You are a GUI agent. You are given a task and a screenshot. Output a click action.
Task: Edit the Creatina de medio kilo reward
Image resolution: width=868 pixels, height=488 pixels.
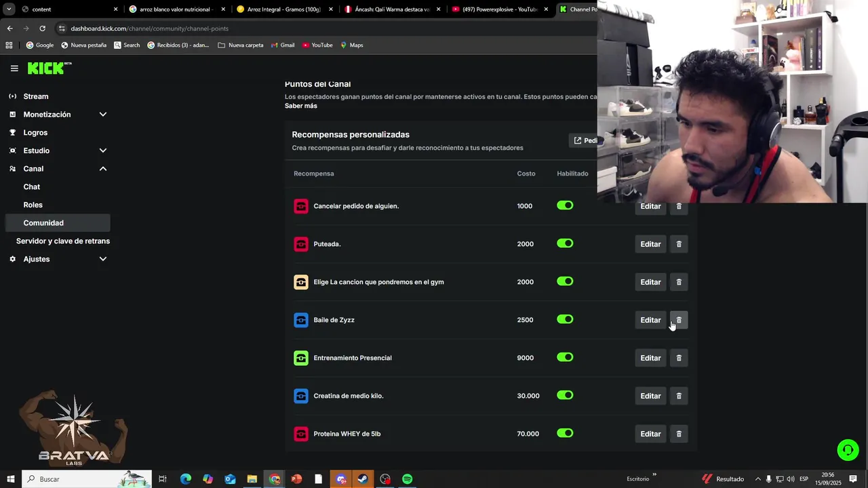tap(650, 396)
